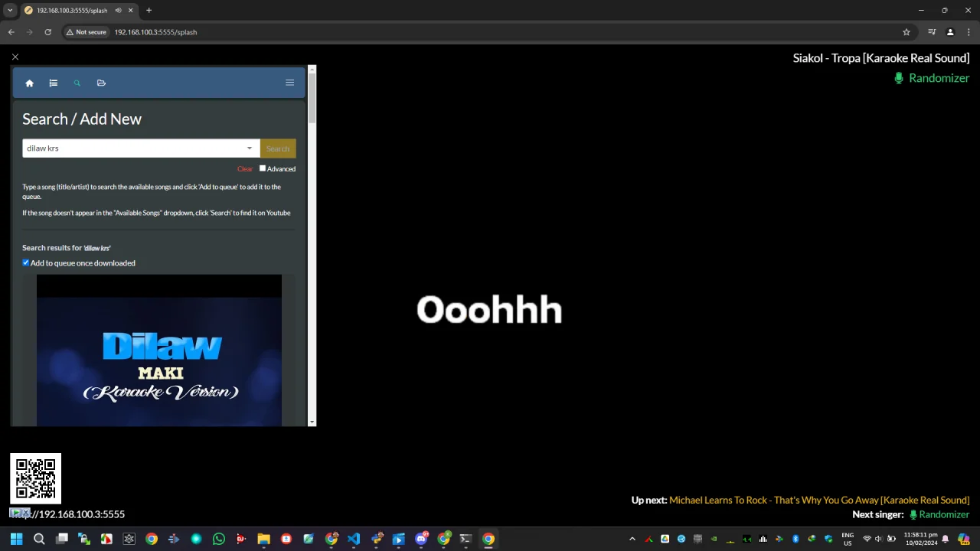This screenshot has width=980, height=551.
Task: Open Google Drive tray icon
Action: (665, 539)
